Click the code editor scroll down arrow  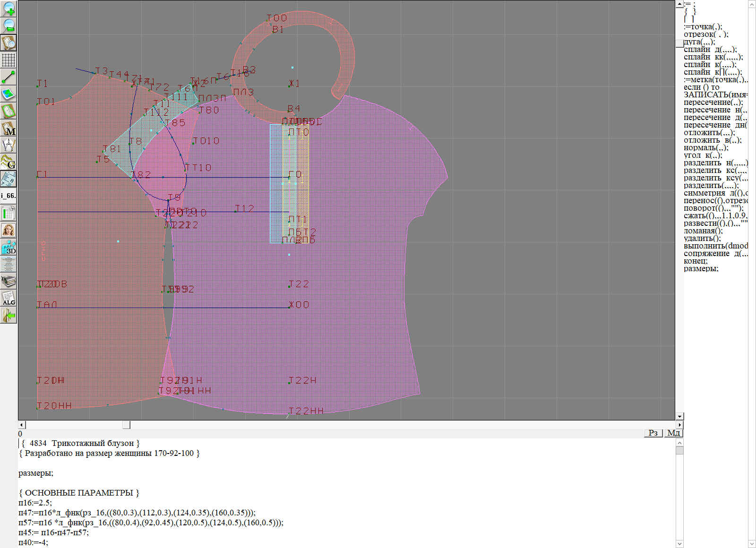pyautogui.click(x=679, y=543)
